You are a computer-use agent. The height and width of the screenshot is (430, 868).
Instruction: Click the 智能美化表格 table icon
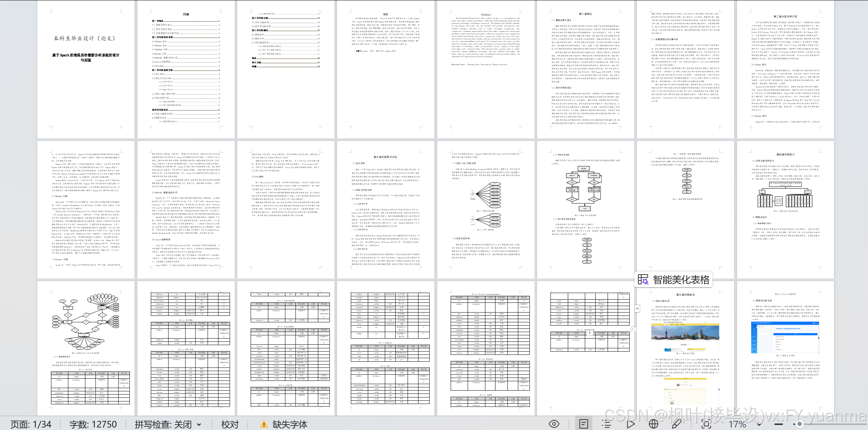coord(643,280)
